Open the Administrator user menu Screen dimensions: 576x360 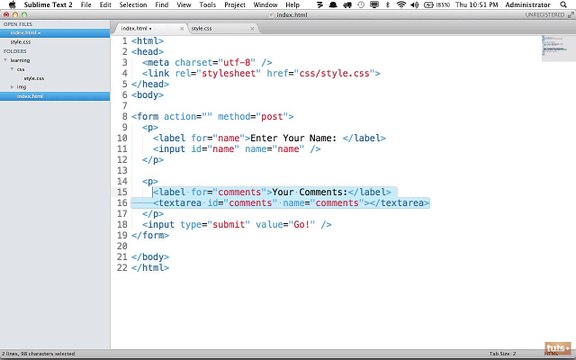point(528,5)
